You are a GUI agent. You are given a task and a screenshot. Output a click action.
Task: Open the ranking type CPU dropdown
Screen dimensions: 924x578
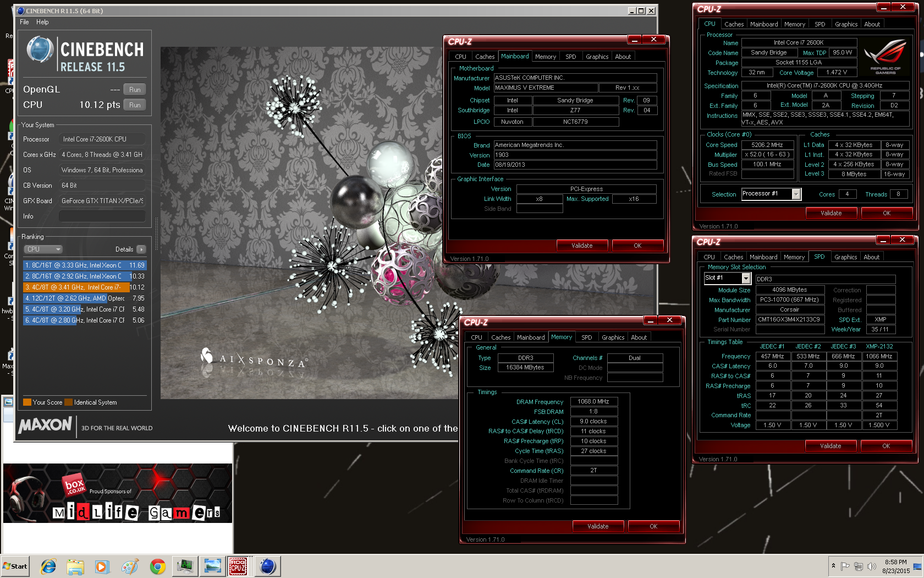(43, 249)
